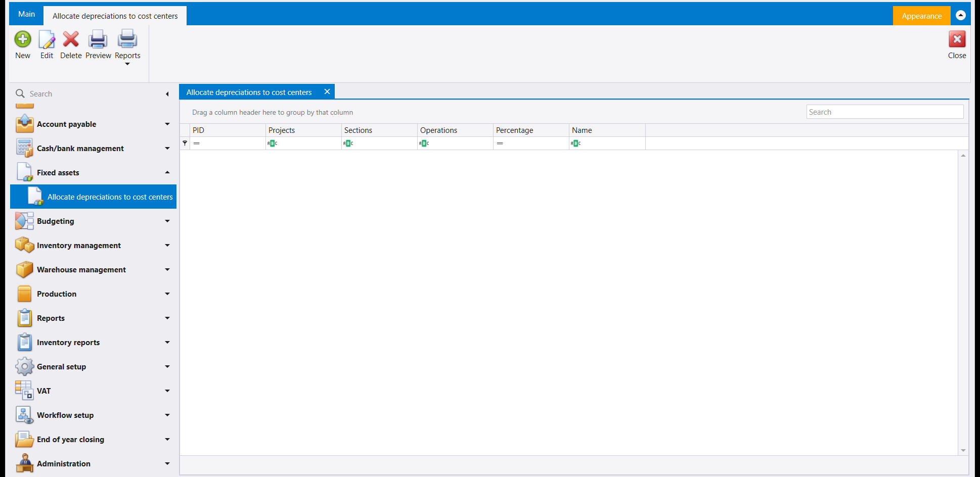Click the Workflow setup icon
The image size is (980, 477).
pyautogui.click(x=24, y=415)
